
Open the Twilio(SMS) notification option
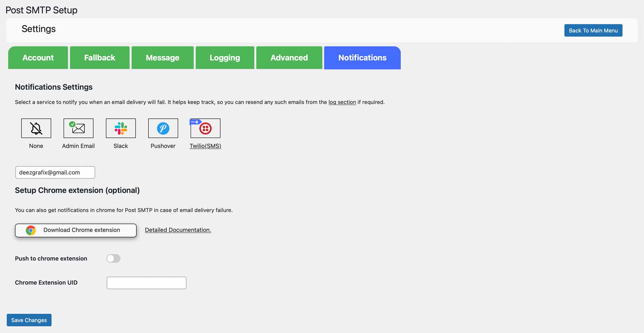click(205, 128)
